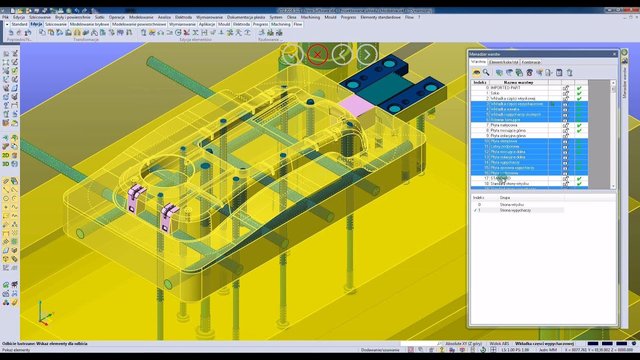This screenshot has height=360, width=640.
Task: Click the first eye icon in layer manager toolbar
Action: tap(476, 72)
